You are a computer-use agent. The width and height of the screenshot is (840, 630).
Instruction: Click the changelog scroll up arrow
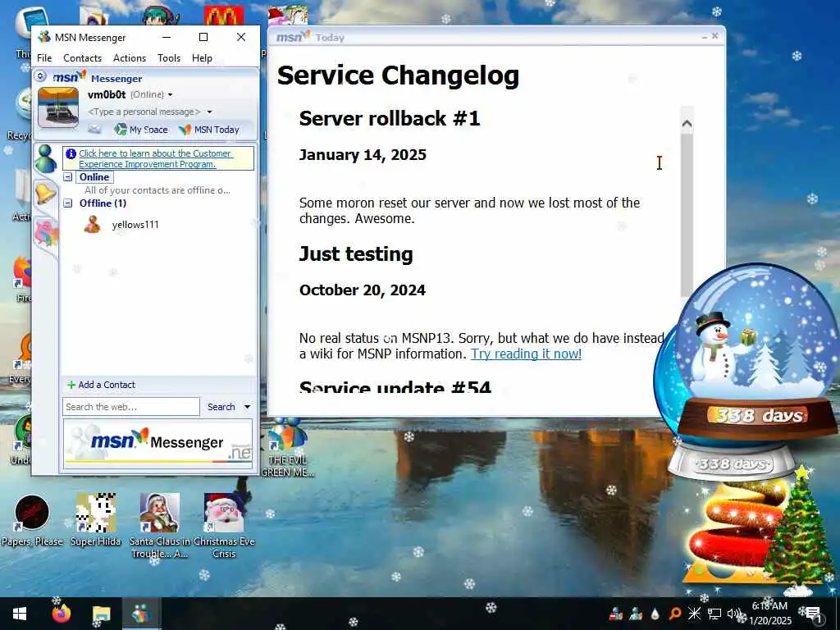tap(687, 124)
